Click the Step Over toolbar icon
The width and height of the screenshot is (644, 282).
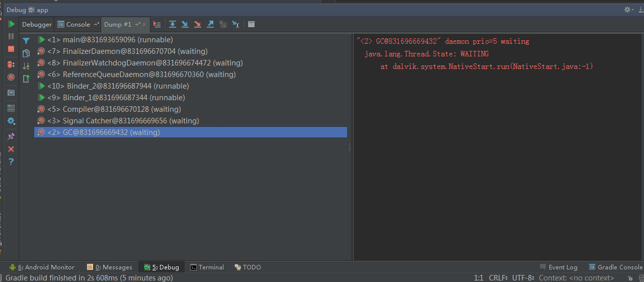[x=173, y=24]
